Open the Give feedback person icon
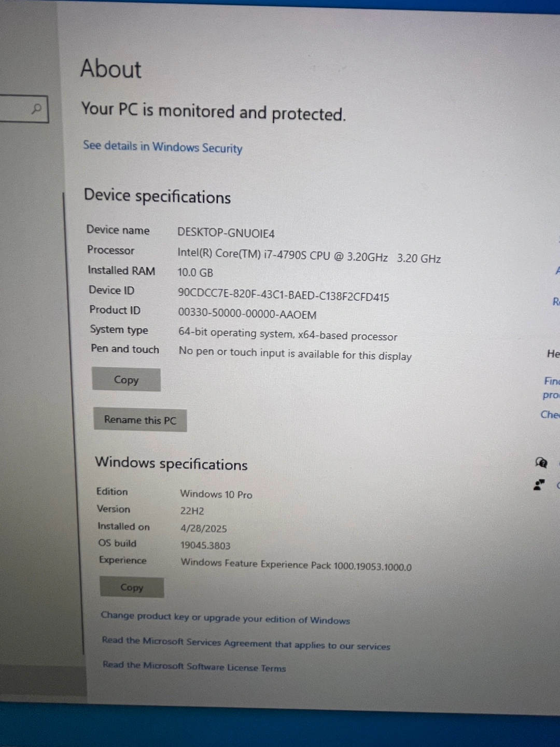Viewport: 560px width, 747px height. [x=539, y=485]
